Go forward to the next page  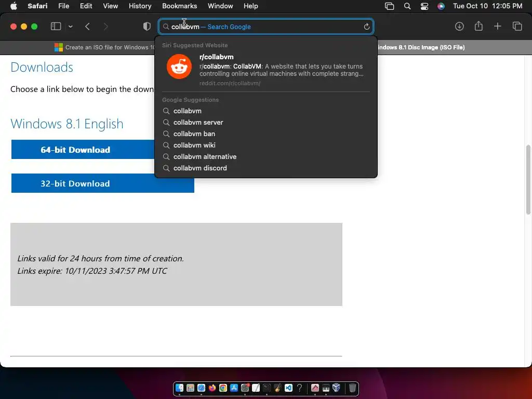click(105, 26)
